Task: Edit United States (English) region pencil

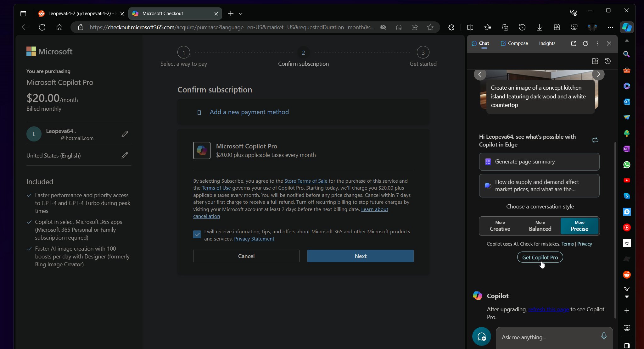Action: coord(125,155)
